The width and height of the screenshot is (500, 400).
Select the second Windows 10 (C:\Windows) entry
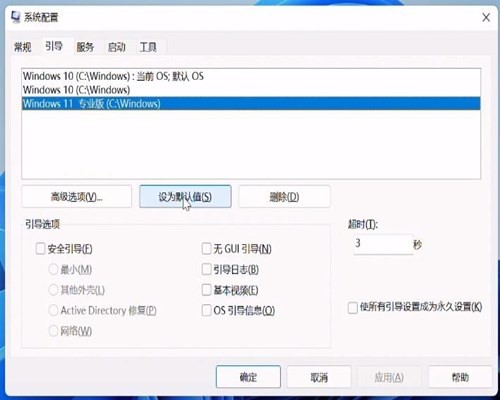click(x=251, y=90)
